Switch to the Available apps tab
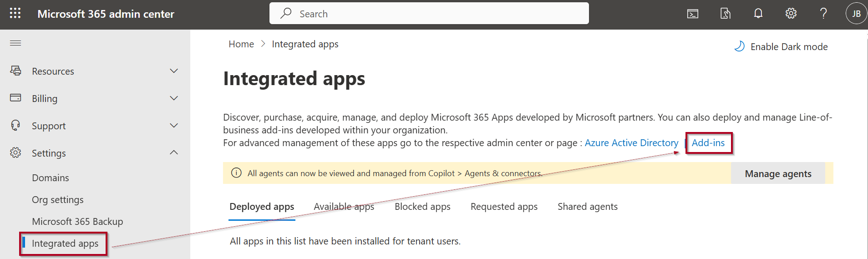Screen dimensions: 868x259 click(x=344, y=207)
